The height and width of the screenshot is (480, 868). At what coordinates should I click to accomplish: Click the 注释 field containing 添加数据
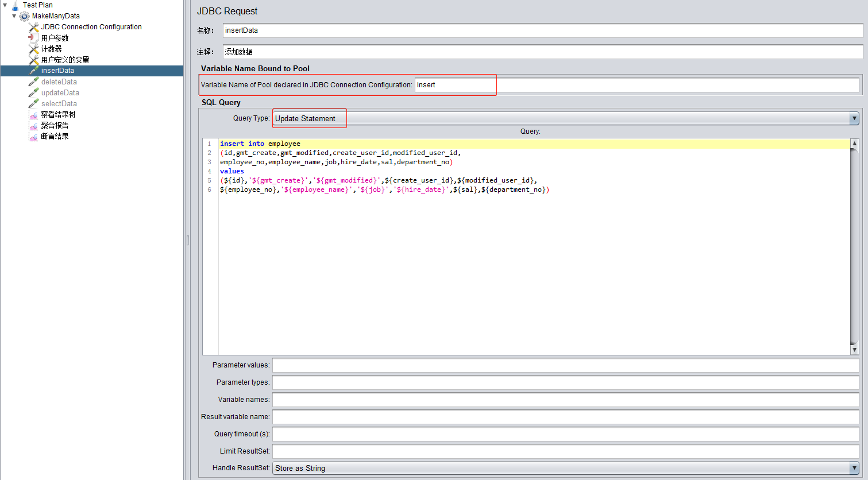click(x=543, y=52)
